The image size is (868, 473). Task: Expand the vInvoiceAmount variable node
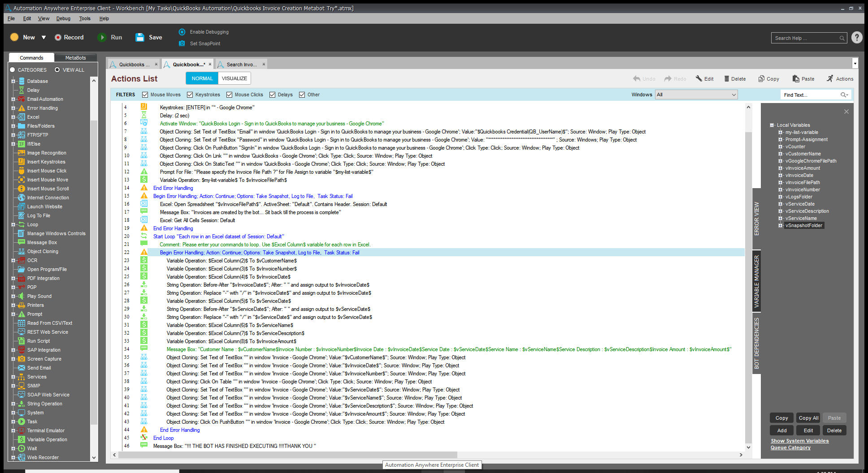click(x=781, y=168)
